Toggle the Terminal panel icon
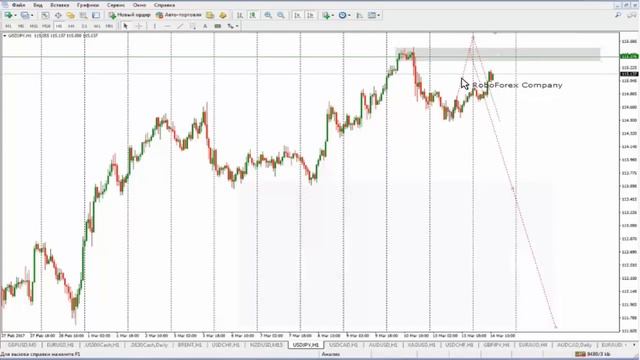The width and height of the screenshot is (640, 360). pos(83,15)
